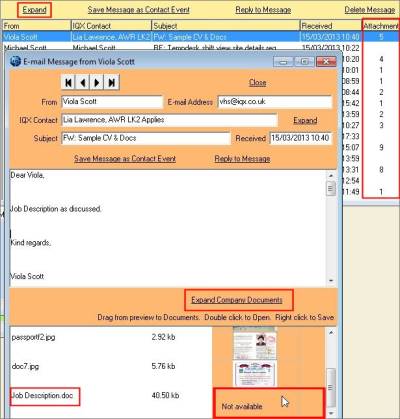The width and height of the screenshot is (400, 419).
Task: Click message body scrollbar up arrow
Action: click(x=331, y=175)
